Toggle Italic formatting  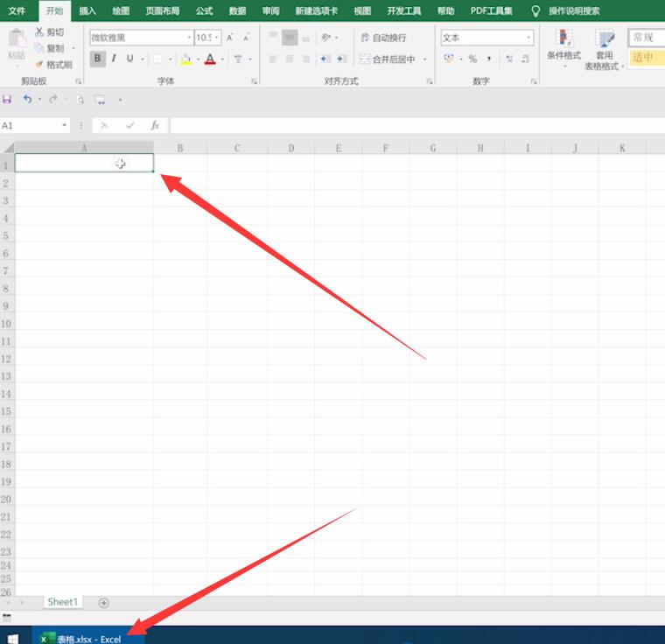[114, 59]
